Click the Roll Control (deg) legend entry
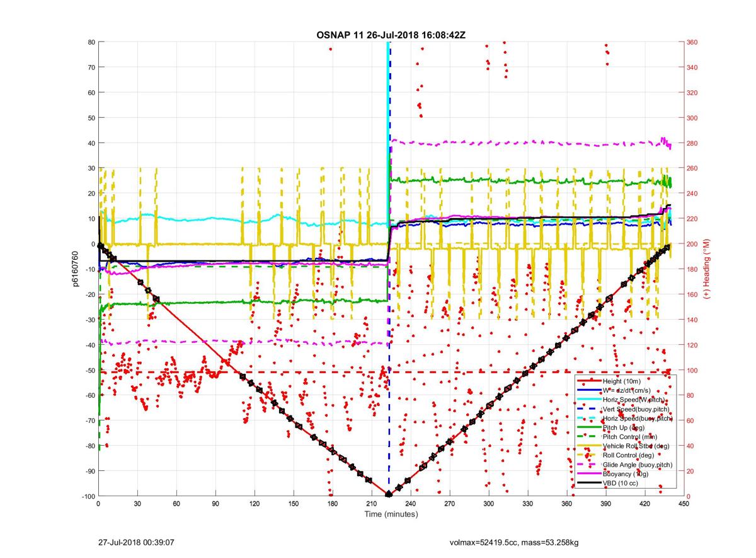 (627, 455)
